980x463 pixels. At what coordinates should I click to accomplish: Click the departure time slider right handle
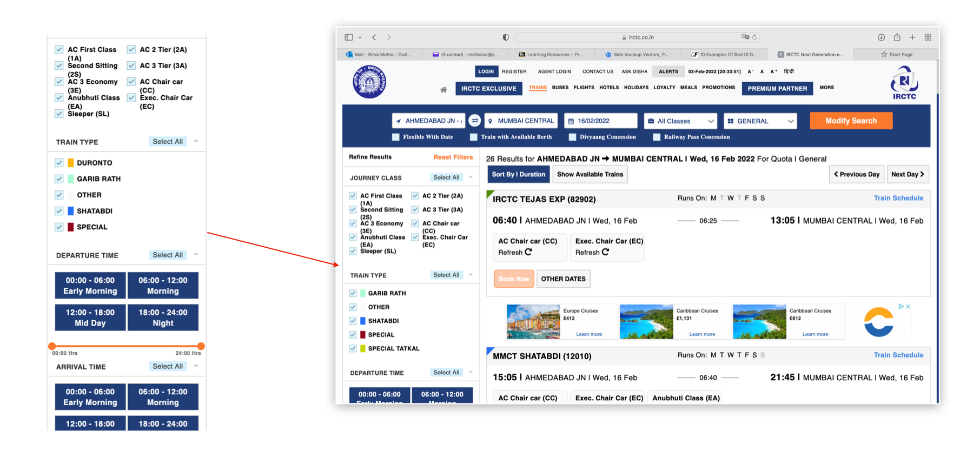(x=201, y=346)
